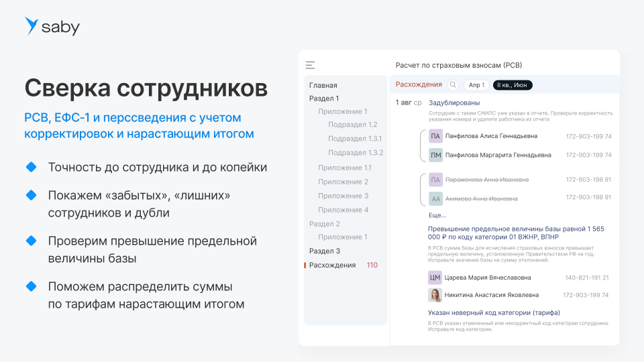The image size is (644, 362).
Task: Click the Еще... link to show more
Action: (x=437, y=215)
